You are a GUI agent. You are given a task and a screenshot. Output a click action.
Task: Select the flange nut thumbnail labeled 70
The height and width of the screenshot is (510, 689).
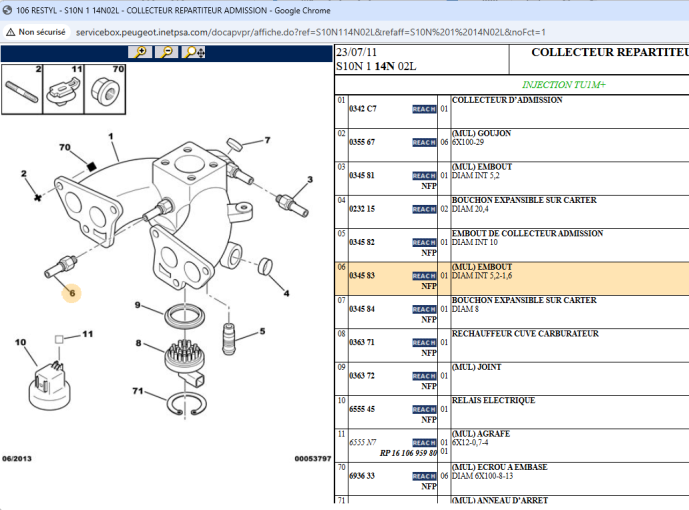click(x=107, y=90)
